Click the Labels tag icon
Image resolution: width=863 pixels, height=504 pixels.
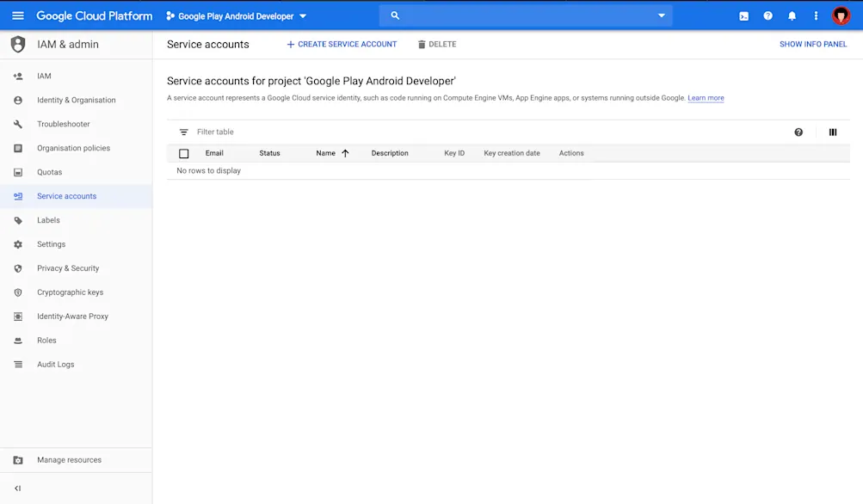[x=17, y=220]
